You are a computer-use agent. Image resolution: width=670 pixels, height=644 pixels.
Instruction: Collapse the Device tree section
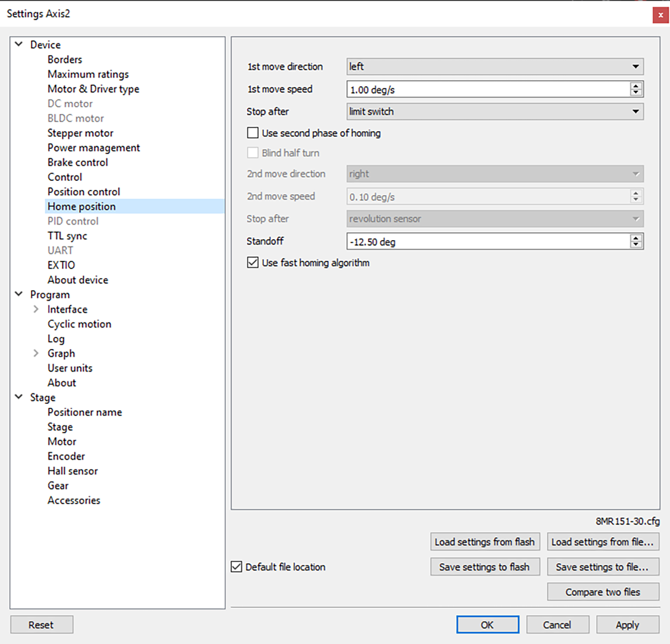(19, 44)
